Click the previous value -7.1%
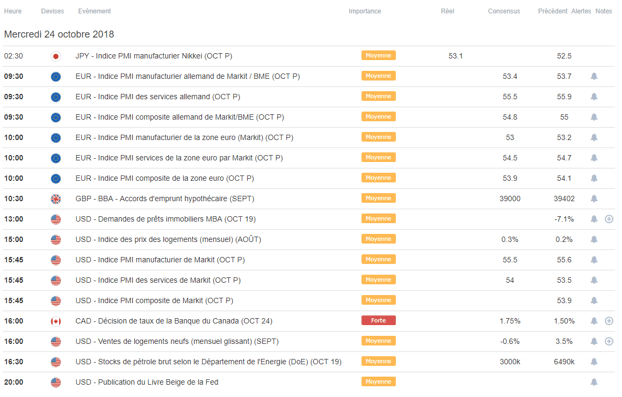 click(x=564, y=219)
